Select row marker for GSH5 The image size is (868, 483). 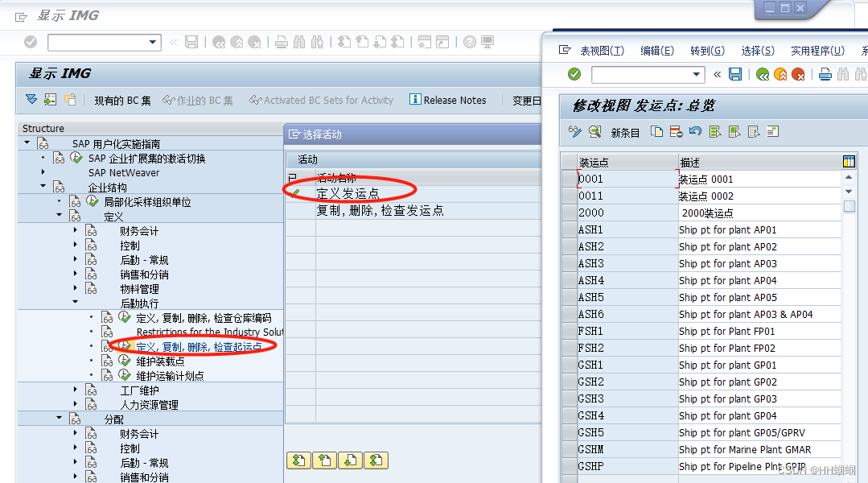[x=569, y=432]
